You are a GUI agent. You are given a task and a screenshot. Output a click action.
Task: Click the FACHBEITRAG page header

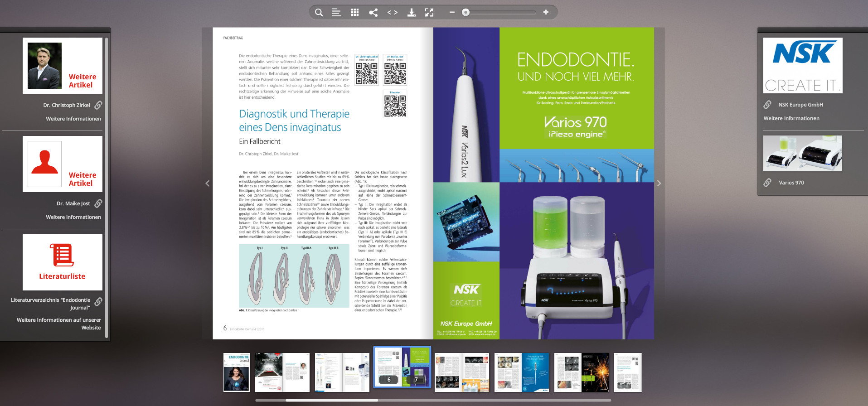(x=233, y=38)
